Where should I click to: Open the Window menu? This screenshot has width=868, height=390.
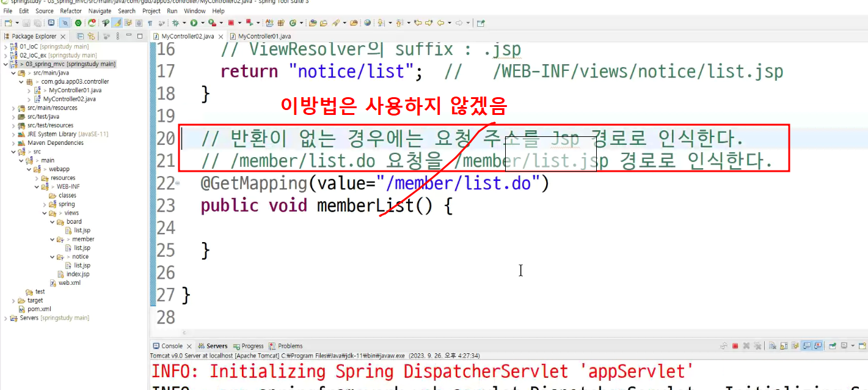click(195, 11)
